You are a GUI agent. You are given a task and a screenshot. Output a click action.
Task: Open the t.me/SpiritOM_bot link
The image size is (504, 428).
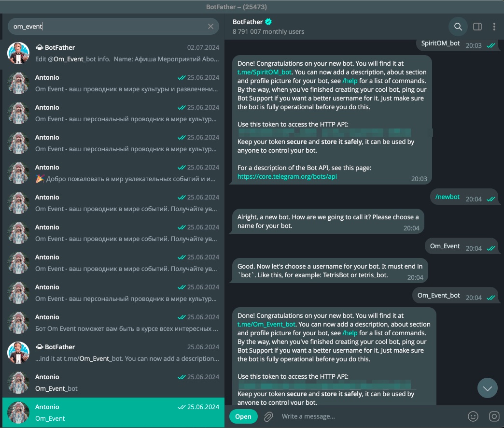pos(264,72)
